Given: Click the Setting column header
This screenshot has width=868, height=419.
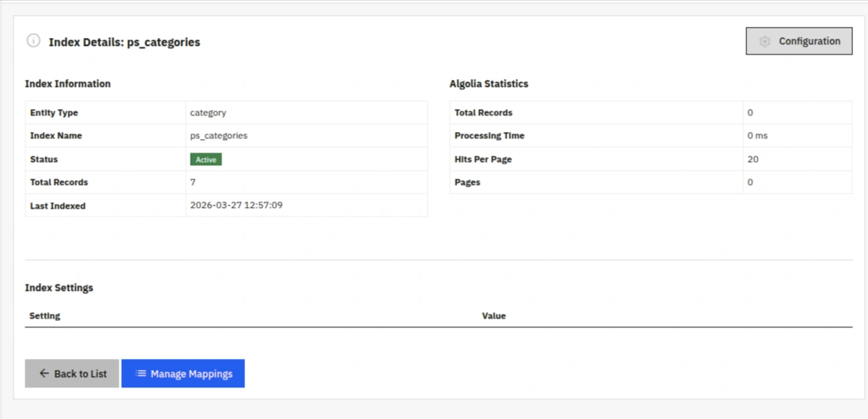Looking at the screenshot, I should 45,316.
